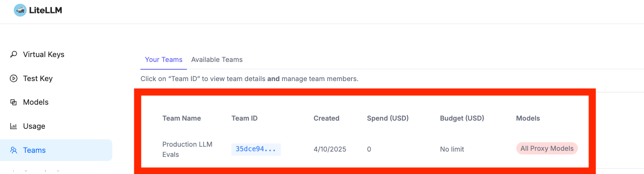The width and height of the screenshot is (644, 174).
Task: Switch to the Your Teams tab
Action: [x=163, y=60]
